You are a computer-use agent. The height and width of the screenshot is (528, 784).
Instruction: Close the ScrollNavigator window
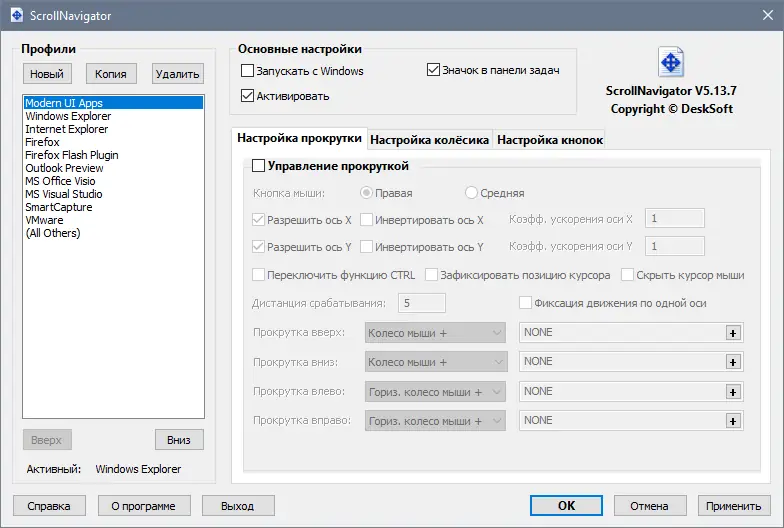(x=768, y=16)
